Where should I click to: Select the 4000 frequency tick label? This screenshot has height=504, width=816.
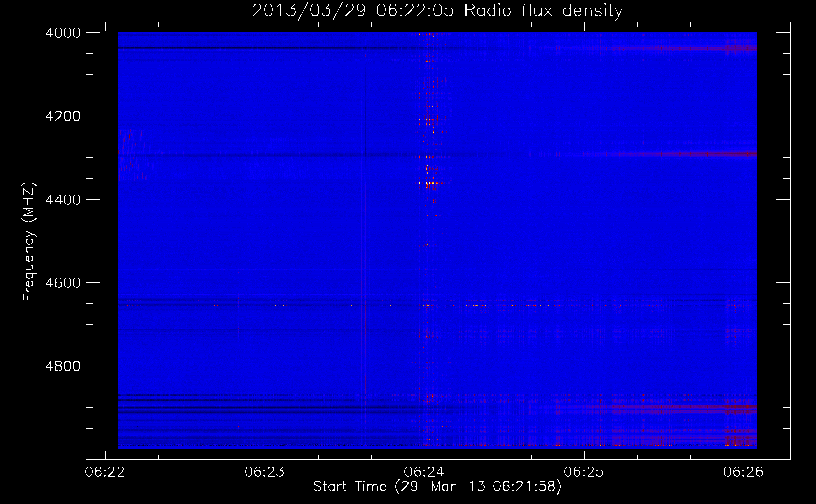pyautogui.click(x=63, y=33)
